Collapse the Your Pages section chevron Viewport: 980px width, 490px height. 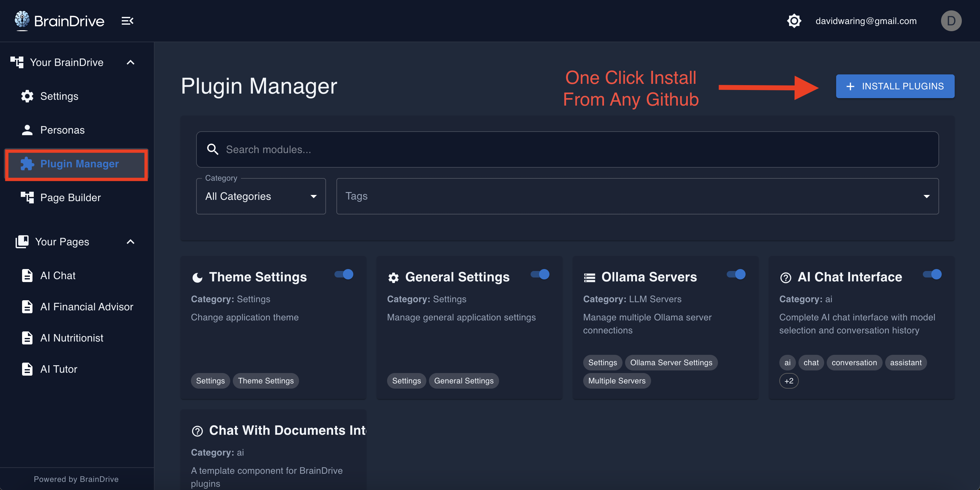131,242
